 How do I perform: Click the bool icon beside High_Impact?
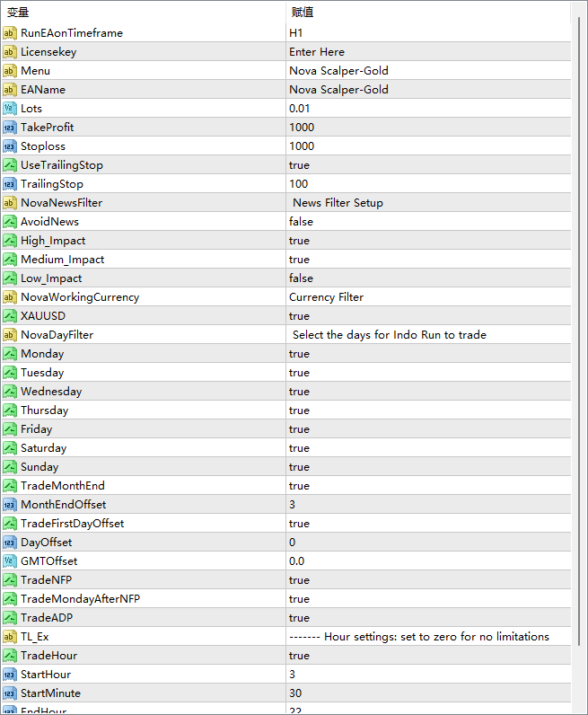point(10,241)
